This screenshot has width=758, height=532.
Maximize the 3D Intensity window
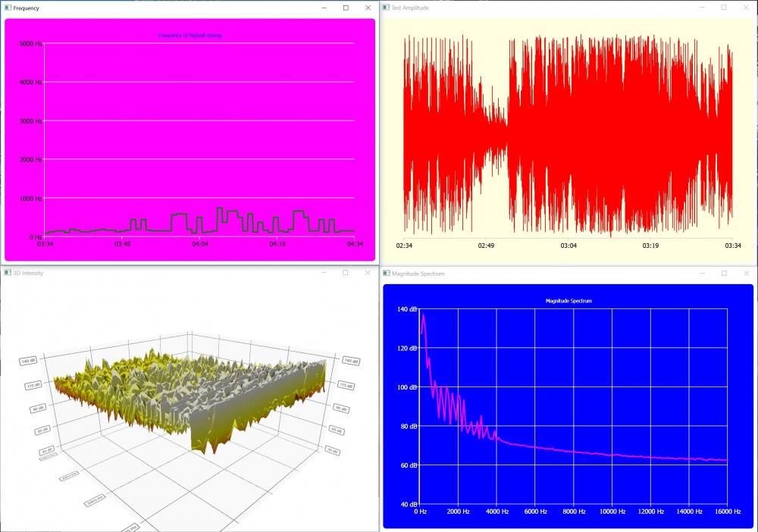click(x=346, y=273)
